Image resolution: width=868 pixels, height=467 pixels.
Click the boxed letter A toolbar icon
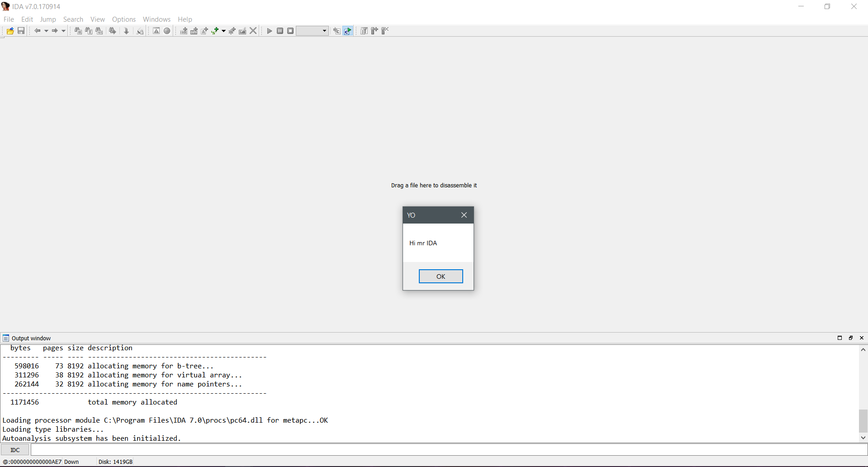pyautogui.click(x=156, y=31)
